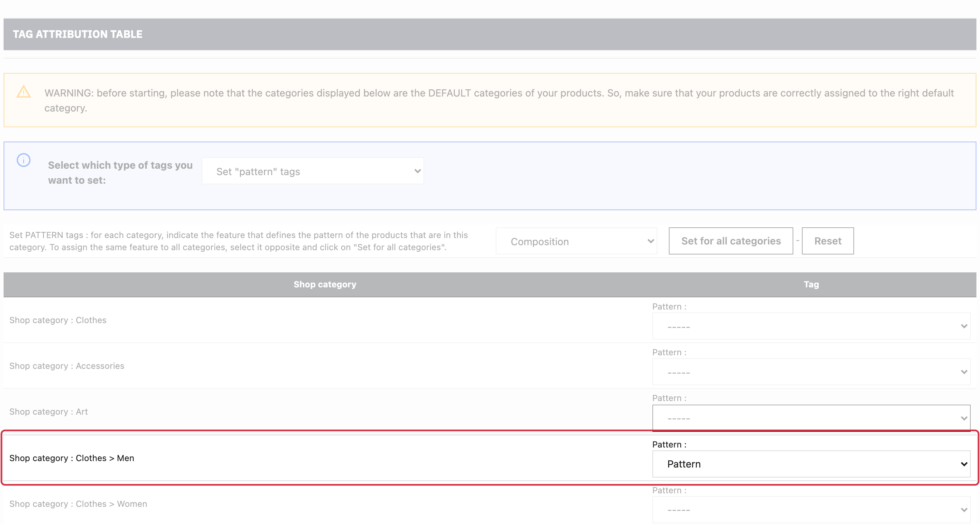980x524 pixels.
Task: Click 'Pattern :' label in the Art row
Action: coord(669,398)
